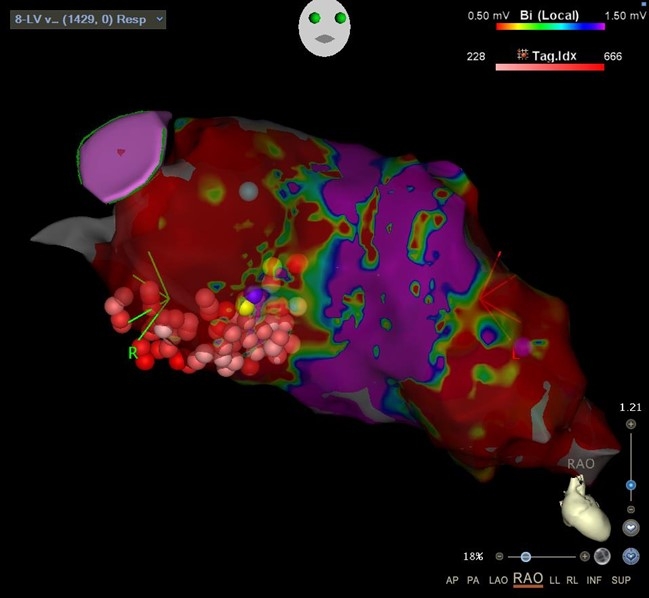Select the LAO view
Viewport: 649px width, 598px height.
pyautogui.click(x=497, y=580)
